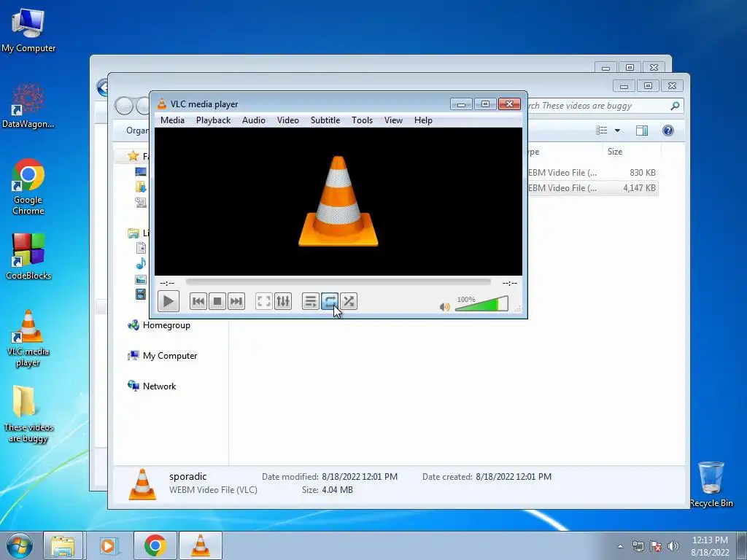The width and height of the screenshot is (747, 560).
Task: Toggle VLC fullscreen mode button
Action: coord(264,301)
